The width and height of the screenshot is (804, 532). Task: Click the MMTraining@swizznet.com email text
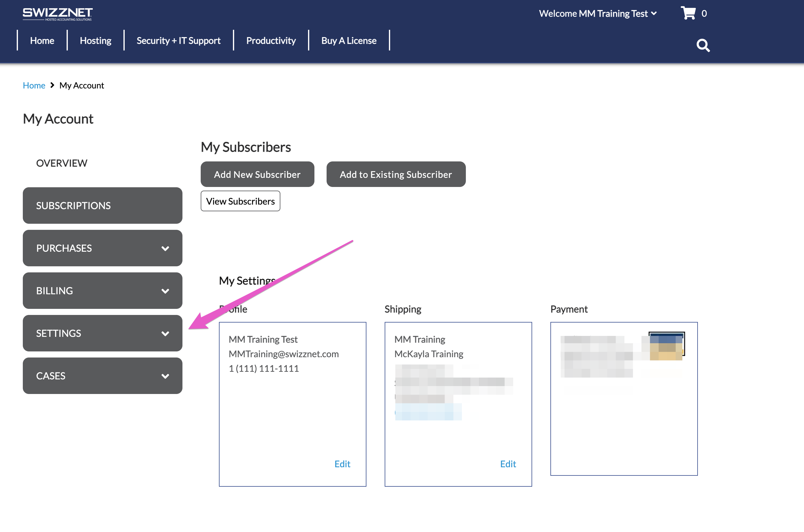[284, 354]
